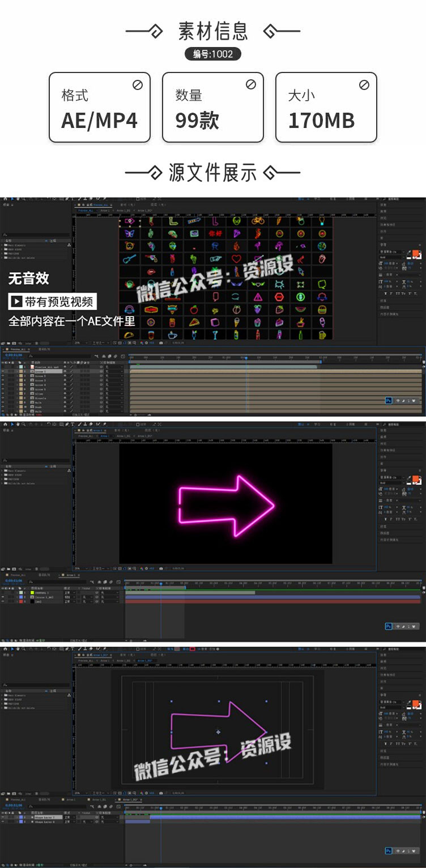Click the 带有预览视频 label
426x868 pixels.
(x=58, y=302)
